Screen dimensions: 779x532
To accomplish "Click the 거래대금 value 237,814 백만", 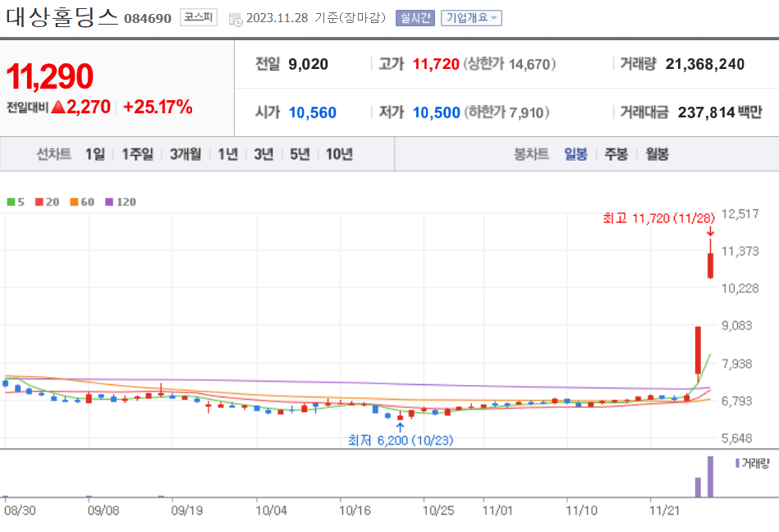I will point(720,112).
